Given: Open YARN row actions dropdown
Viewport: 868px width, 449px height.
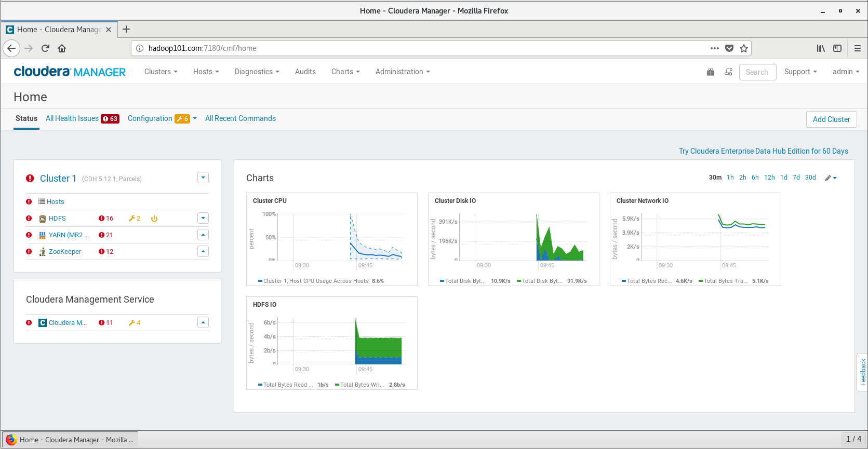Looking at the screenshot, I should [203, 235].
